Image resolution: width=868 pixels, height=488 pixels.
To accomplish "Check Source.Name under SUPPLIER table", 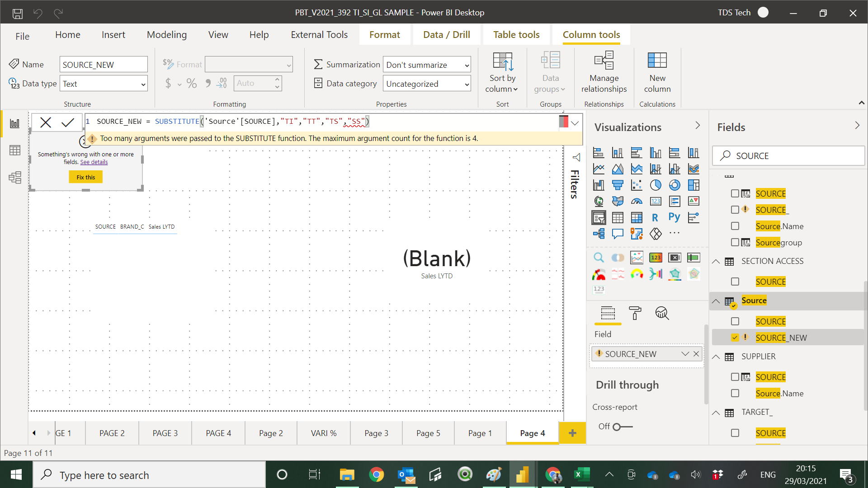I will (x=735, y=393).
